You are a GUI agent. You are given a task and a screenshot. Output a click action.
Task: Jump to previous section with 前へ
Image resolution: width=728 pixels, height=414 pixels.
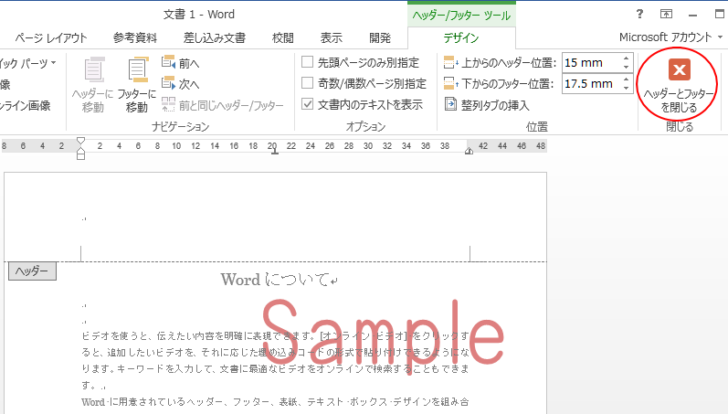(181, 63)
